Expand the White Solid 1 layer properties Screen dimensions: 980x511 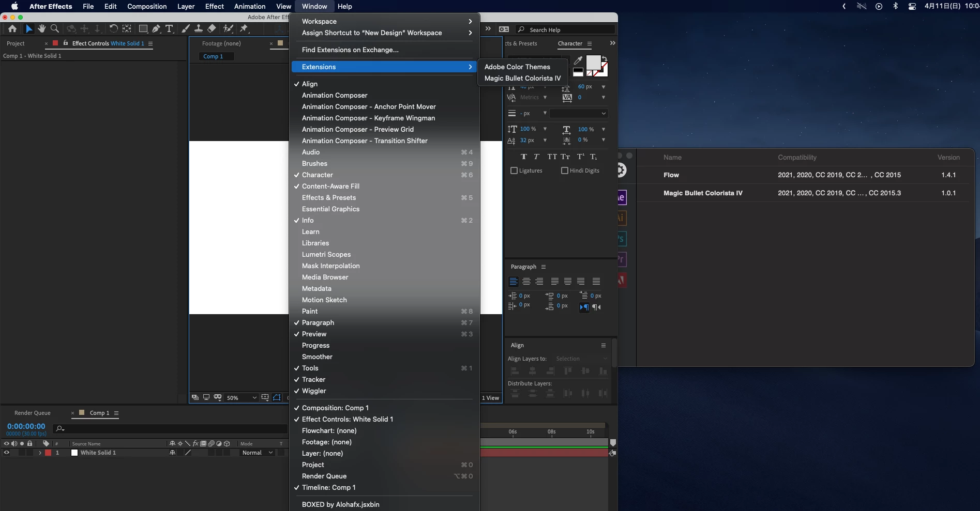40,453
